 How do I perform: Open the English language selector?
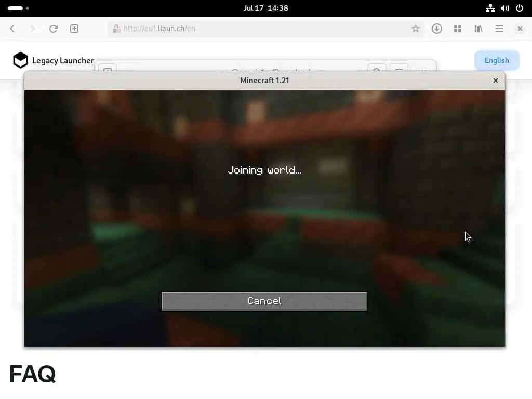pos(497,60)
